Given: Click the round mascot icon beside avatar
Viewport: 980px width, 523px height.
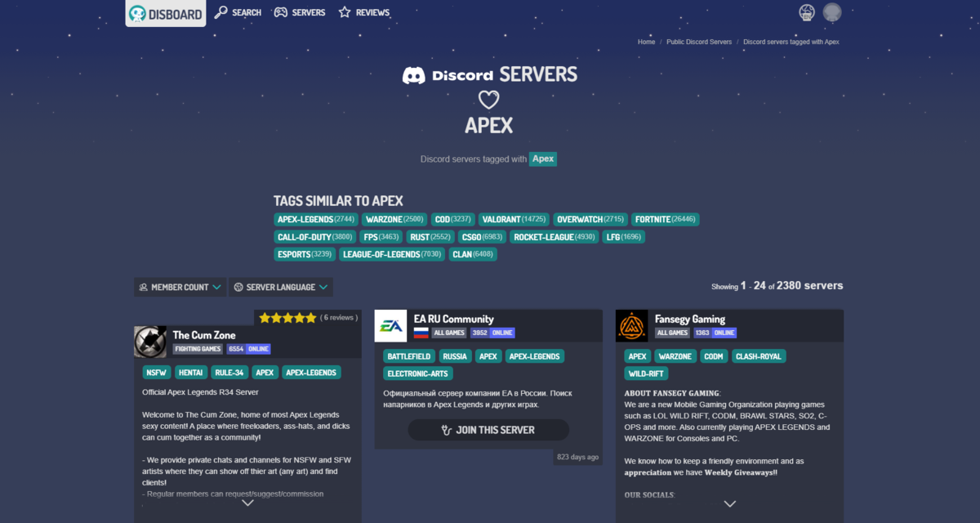Looking at the screenshot, I should pyautogui.click(x=806, y=12).
